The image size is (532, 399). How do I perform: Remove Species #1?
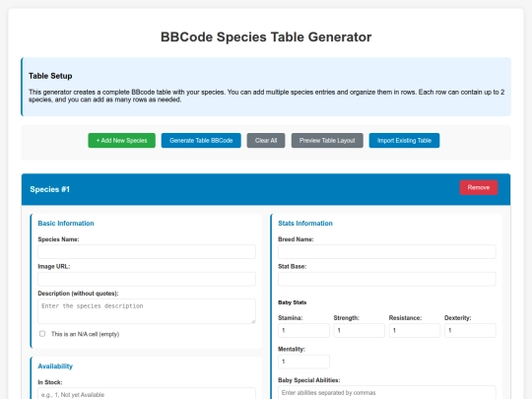tap(479, 187)
